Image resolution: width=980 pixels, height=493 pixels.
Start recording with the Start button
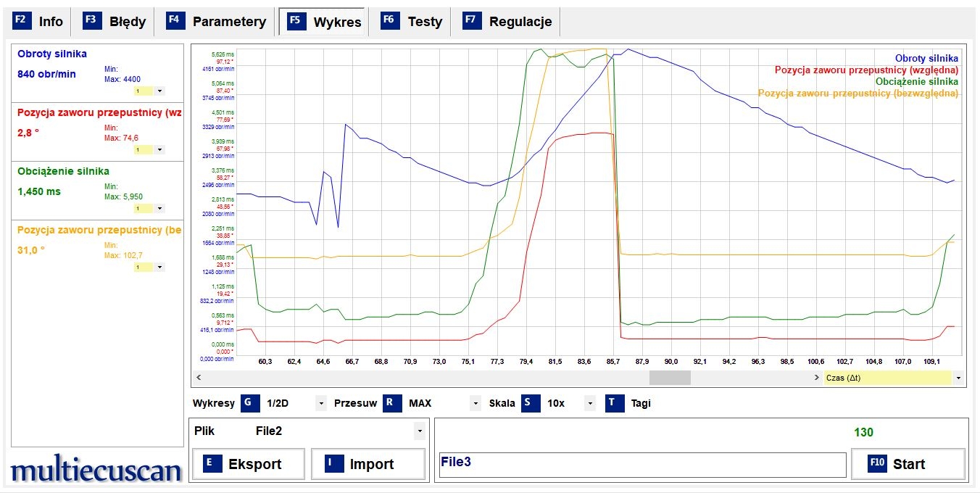(x=908, y=464)
